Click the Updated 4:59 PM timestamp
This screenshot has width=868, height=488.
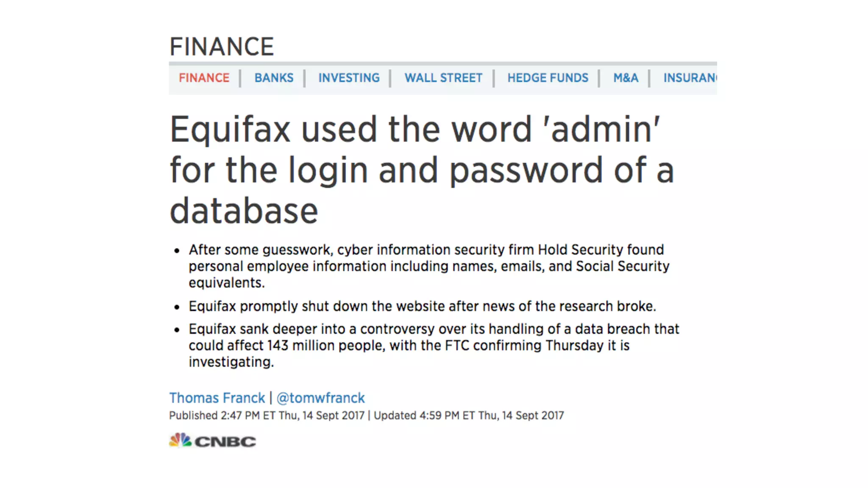point(469,416)
